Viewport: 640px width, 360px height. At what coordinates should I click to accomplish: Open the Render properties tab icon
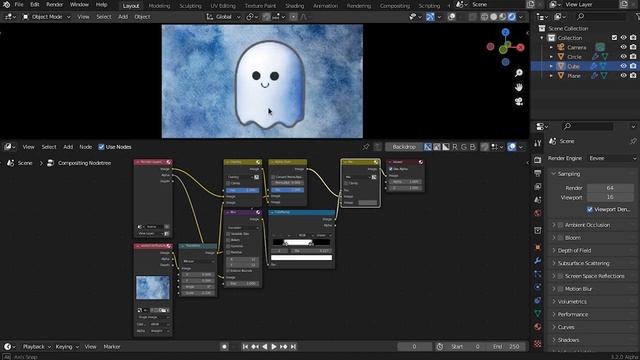click(x=538, y=160)
